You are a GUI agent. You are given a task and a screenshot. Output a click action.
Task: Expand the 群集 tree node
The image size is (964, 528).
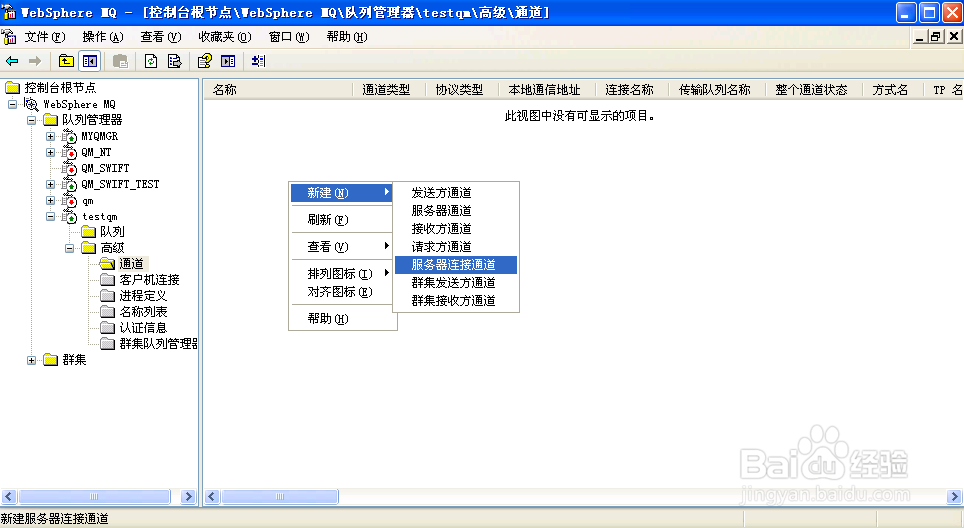31,360
